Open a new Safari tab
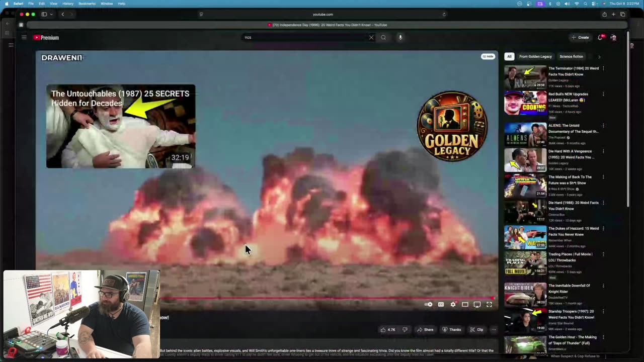Viewport: 644px width, 362px height. (613, 14)
